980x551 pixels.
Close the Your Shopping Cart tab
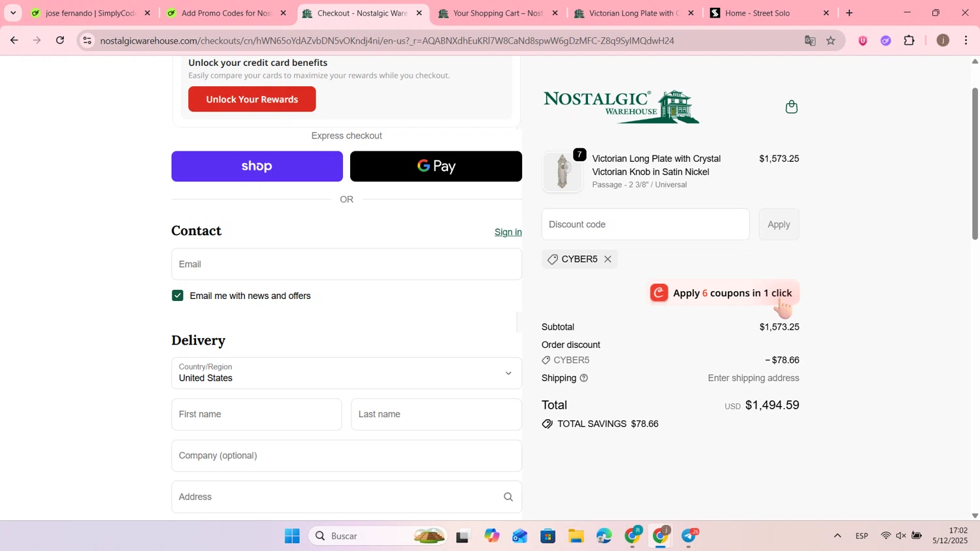(555, 13)
